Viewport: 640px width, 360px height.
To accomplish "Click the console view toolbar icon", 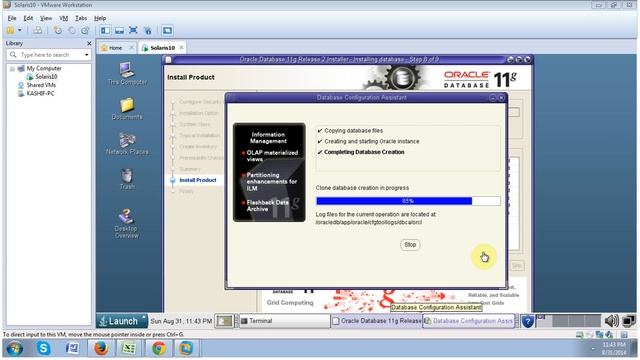I will click(x=167, y=30).
